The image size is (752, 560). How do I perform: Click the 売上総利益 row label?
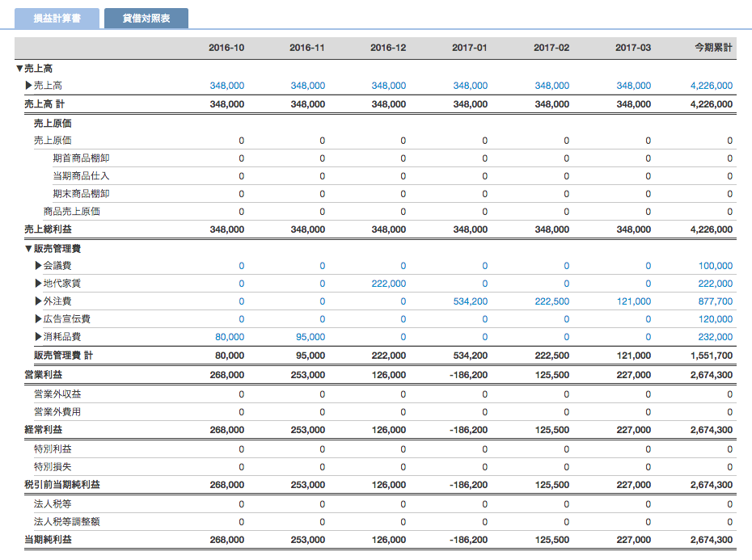(x=48, y=229)
